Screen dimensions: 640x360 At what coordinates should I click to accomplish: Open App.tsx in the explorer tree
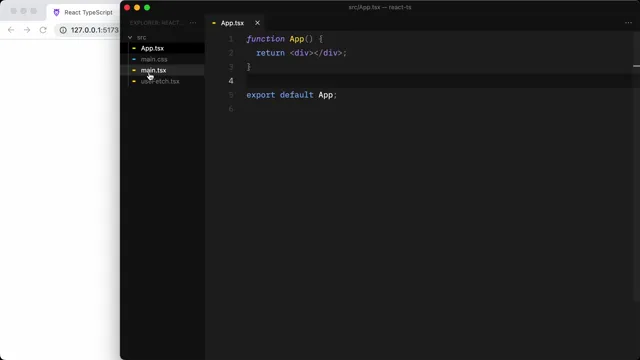[x=152, y=48]
